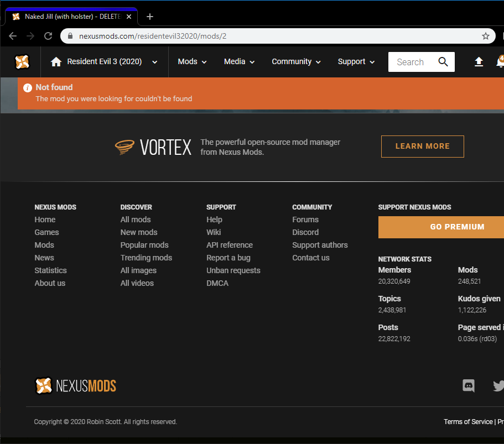The width and height of the screenshot is (504, 444).
Task: Open the New mods link
Action: [x=139, y=232]
